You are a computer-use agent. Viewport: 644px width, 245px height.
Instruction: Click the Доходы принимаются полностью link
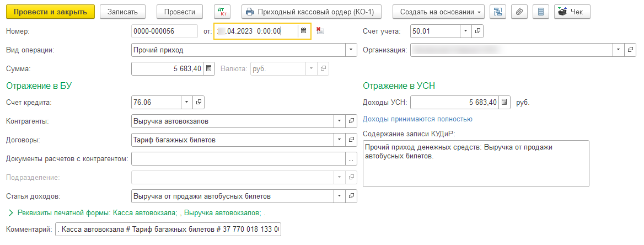pos(417,119)
